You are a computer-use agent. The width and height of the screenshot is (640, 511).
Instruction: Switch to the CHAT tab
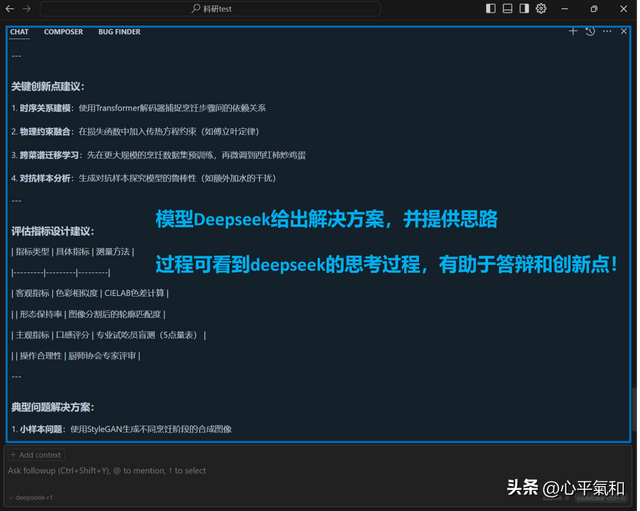20,32
